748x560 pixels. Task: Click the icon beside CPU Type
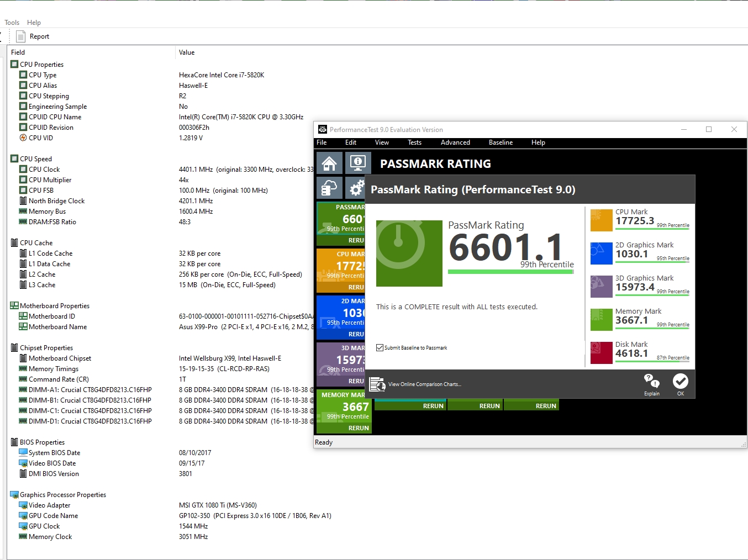(23, 75)
